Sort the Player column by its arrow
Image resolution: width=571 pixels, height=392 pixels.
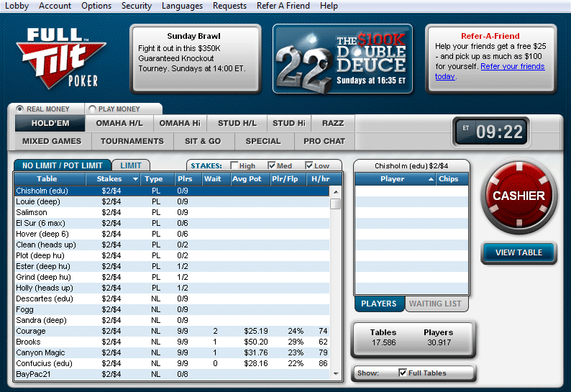click(x=431, y=179)
